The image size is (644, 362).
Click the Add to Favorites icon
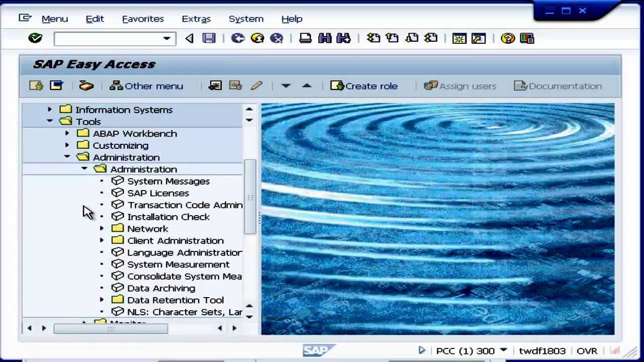[x=215, y=86]
